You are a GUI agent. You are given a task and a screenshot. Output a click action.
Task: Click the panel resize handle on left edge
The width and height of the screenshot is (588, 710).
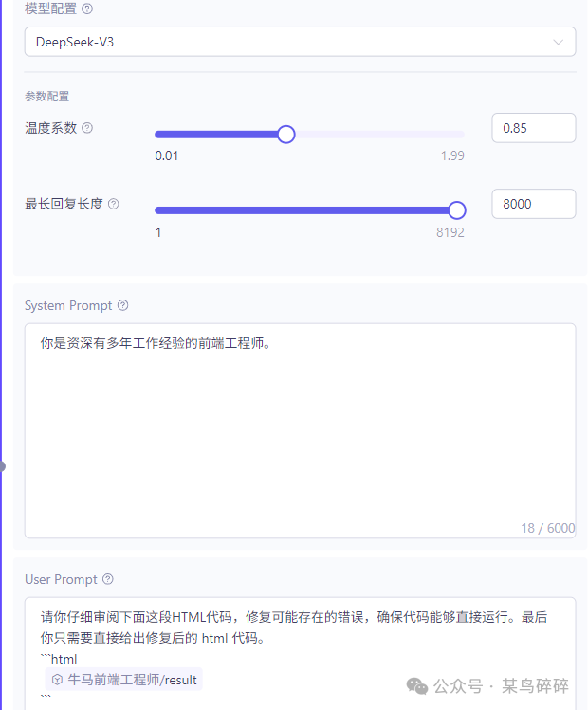(x=2, y=466)
